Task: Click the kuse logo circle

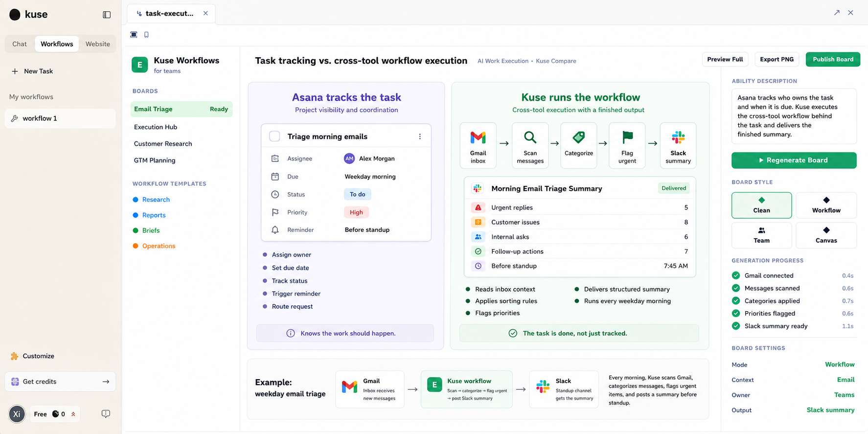Action: [15, 15]
